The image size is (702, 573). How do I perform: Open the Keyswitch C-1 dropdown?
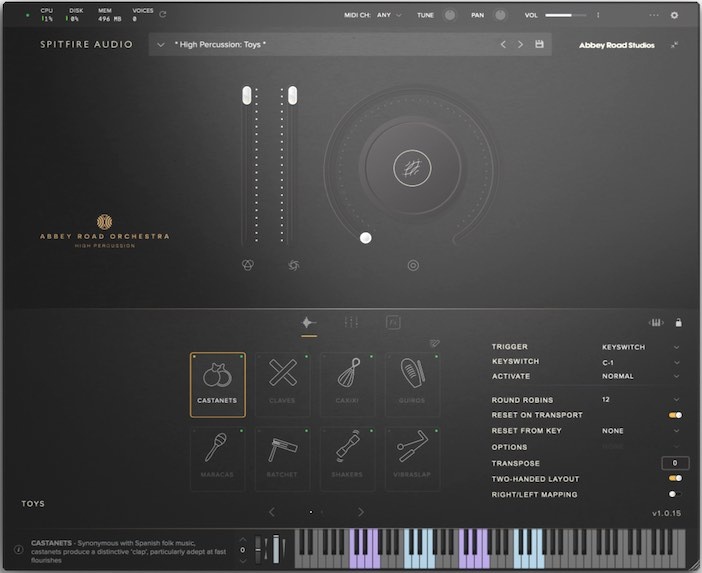[641, 362]
